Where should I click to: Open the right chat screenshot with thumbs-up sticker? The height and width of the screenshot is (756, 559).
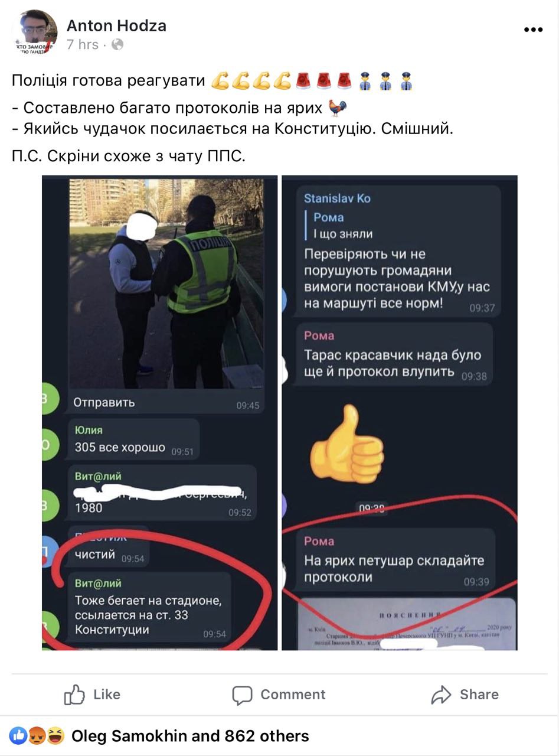tap(400, 413)
